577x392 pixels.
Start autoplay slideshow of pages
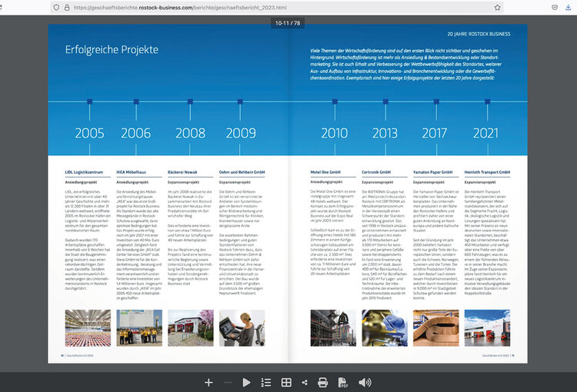point(246,383)
